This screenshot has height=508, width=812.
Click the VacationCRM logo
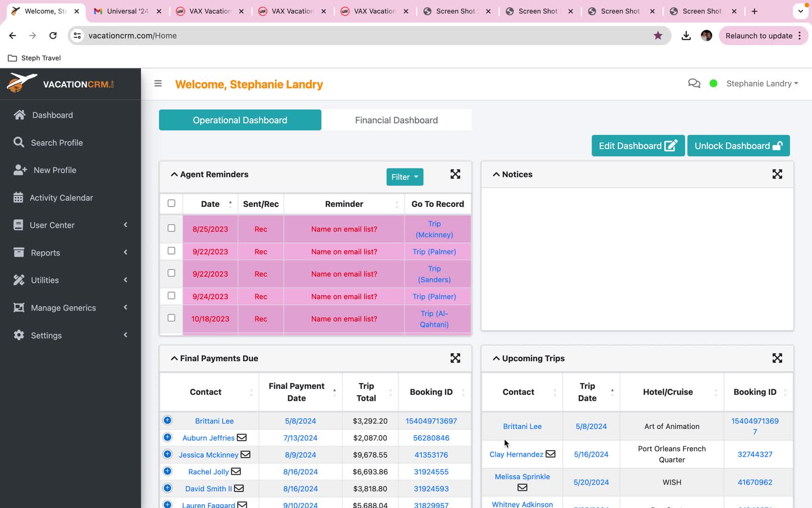click(60, 83)
